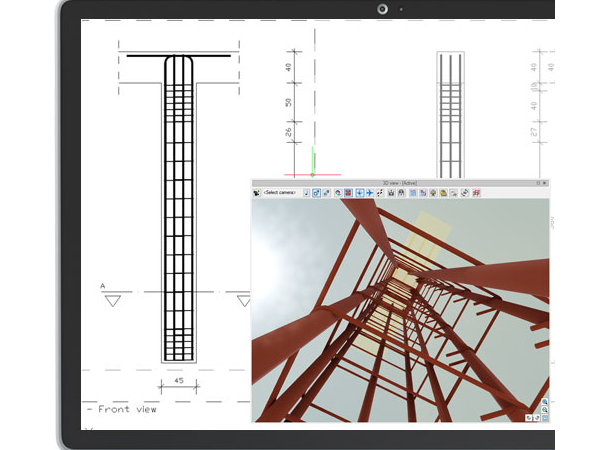Click the coordinate origin green-red axis marker
The image size is (600, 450).
tap(312, 174)
